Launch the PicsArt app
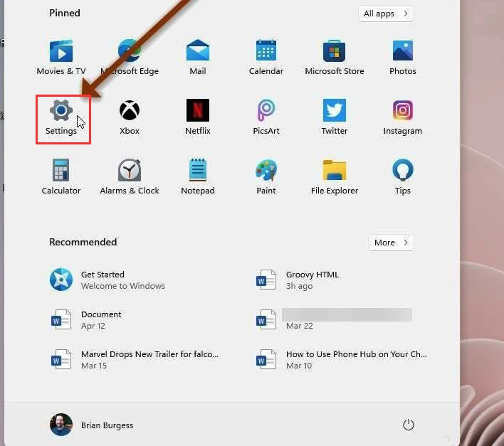The height and width of the screenshot is (446, 504). point(266,117)
